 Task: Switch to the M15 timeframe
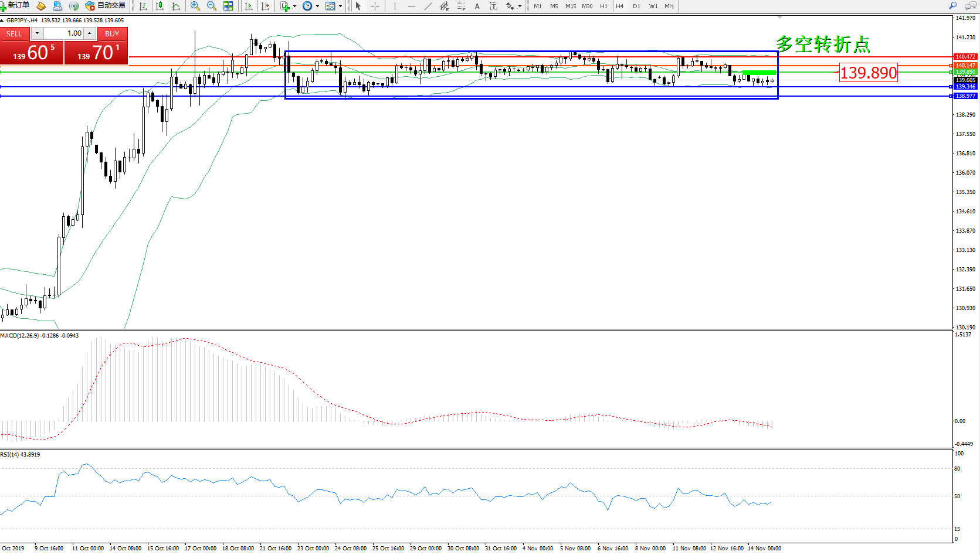tap(570, 6)
